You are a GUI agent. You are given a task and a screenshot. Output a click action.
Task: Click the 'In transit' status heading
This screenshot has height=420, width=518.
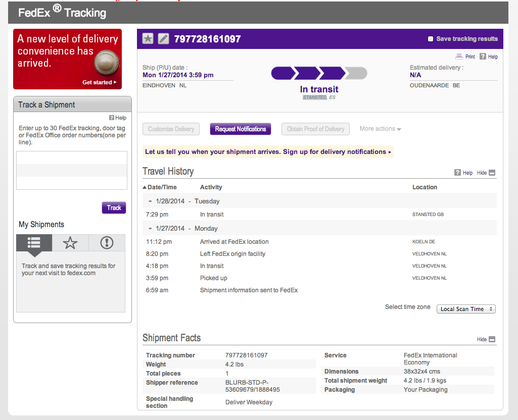click(x=319, y=89)
